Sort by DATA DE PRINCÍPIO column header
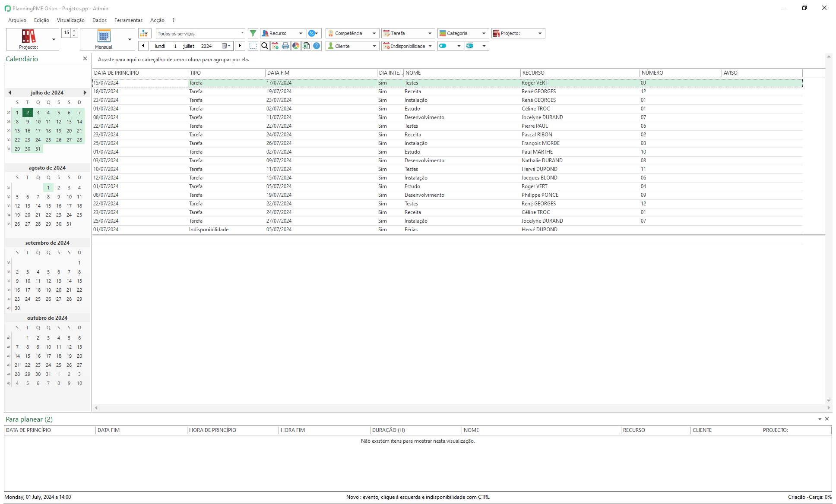 (x=140, y=73)
